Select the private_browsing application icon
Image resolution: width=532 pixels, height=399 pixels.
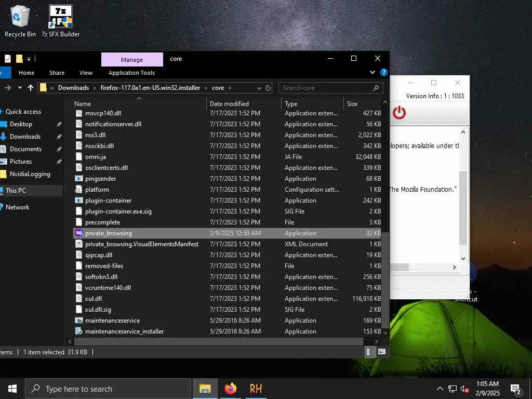point(79,233)
